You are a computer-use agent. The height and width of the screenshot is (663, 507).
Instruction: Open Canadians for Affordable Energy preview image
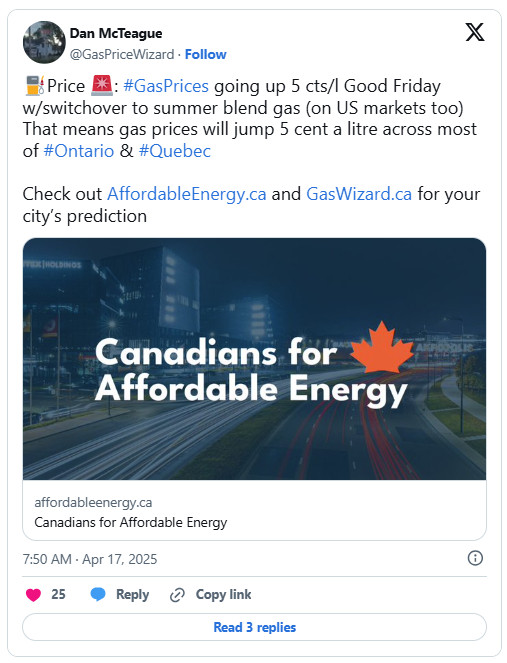(x=254, y=359)
